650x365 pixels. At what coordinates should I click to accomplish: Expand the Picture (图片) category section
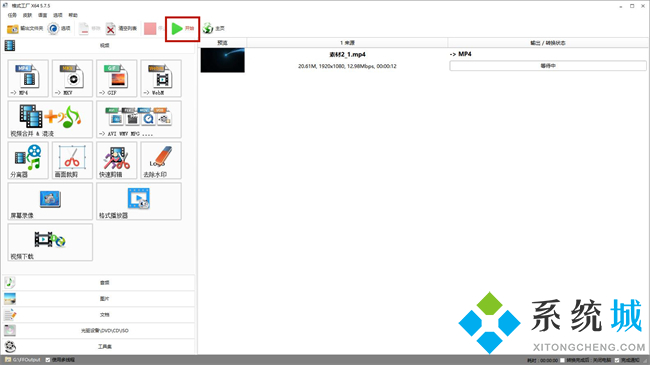(x=99, y=299)
